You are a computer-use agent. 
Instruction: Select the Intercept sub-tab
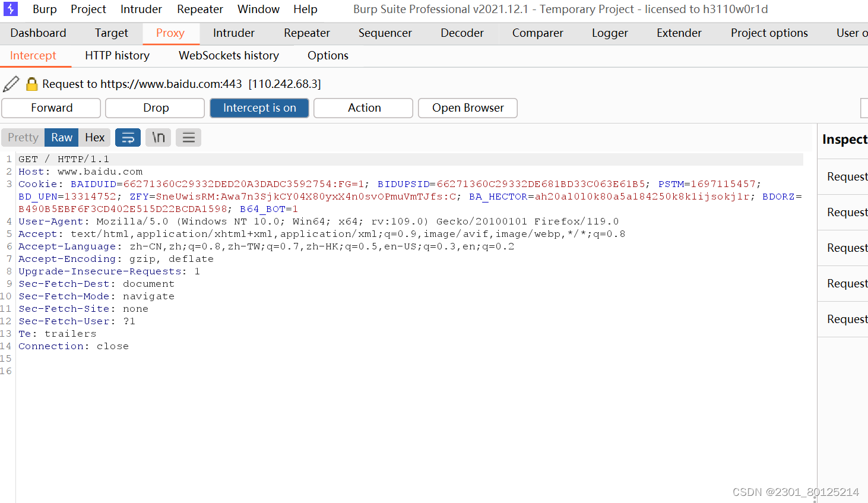(x=33, y=55)
